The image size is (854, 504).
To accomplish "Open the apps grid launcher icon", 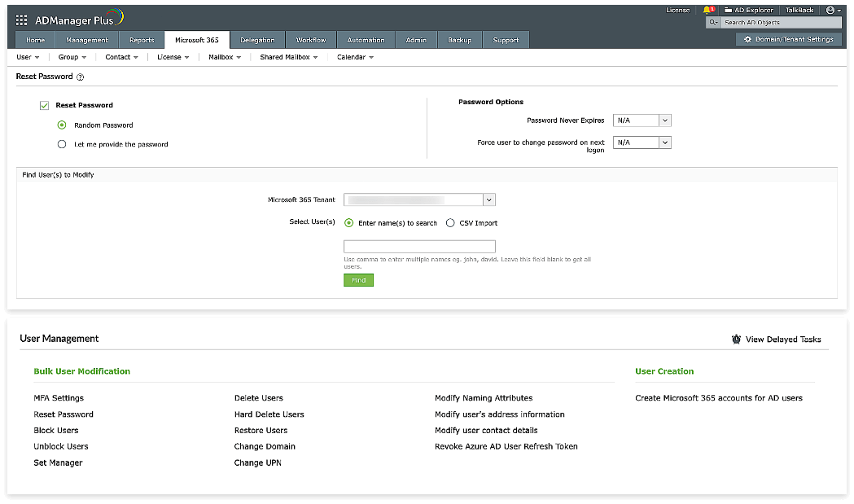I will (x=21, y=20).
